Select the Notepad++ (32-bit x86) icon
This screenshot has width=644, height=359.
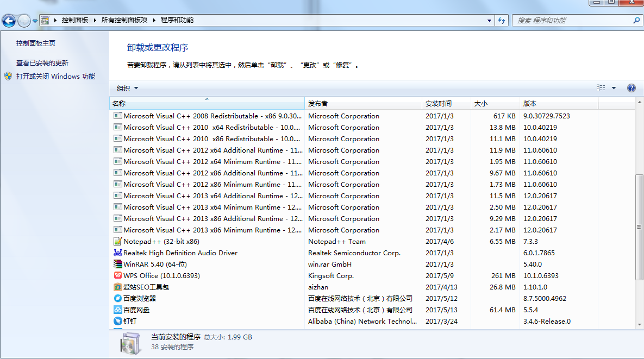coord(118,241)
